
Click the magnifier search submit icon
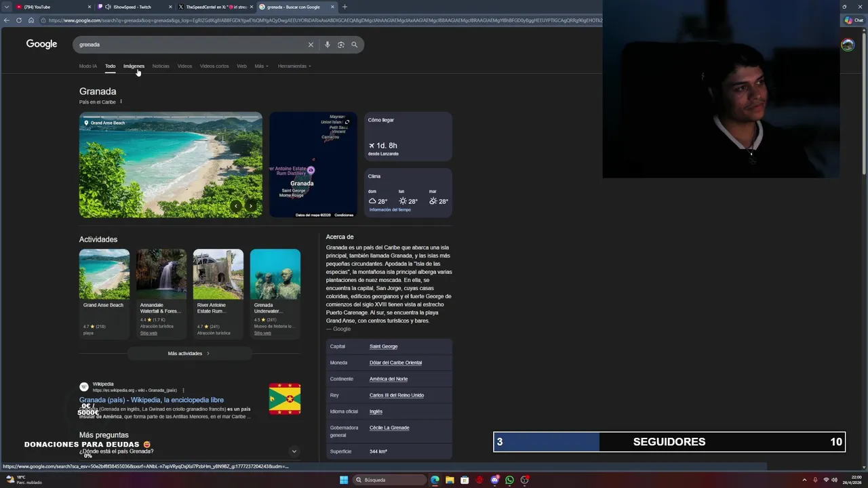(354, 45)
